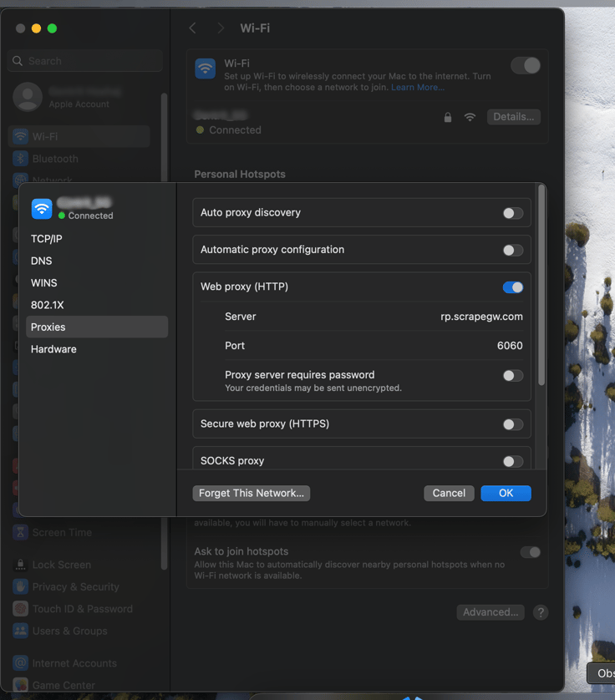
Task: Open the TCP/IP settings tab
Action: coord(47,239)
